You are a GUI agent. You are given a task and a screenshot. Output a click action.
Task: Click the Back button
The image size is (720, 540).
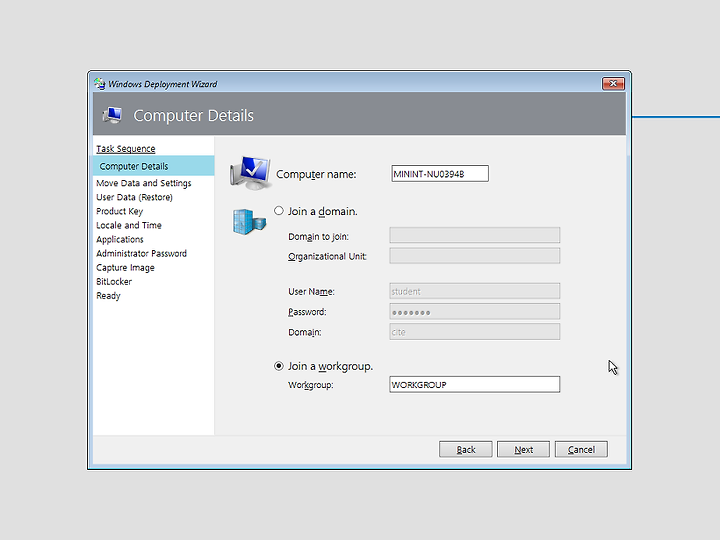pos(466,450)
